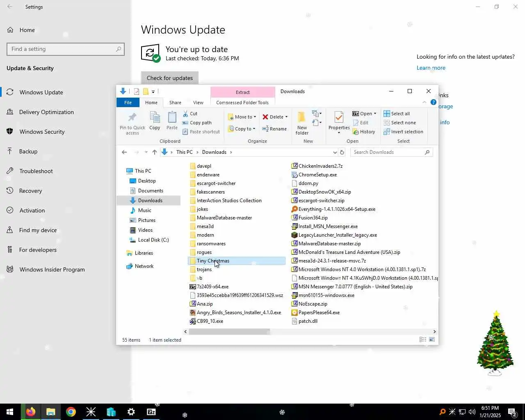Viewport: 525px width, 420px height.
Task: Switch to the View ribbon tab
Action: 198,103
